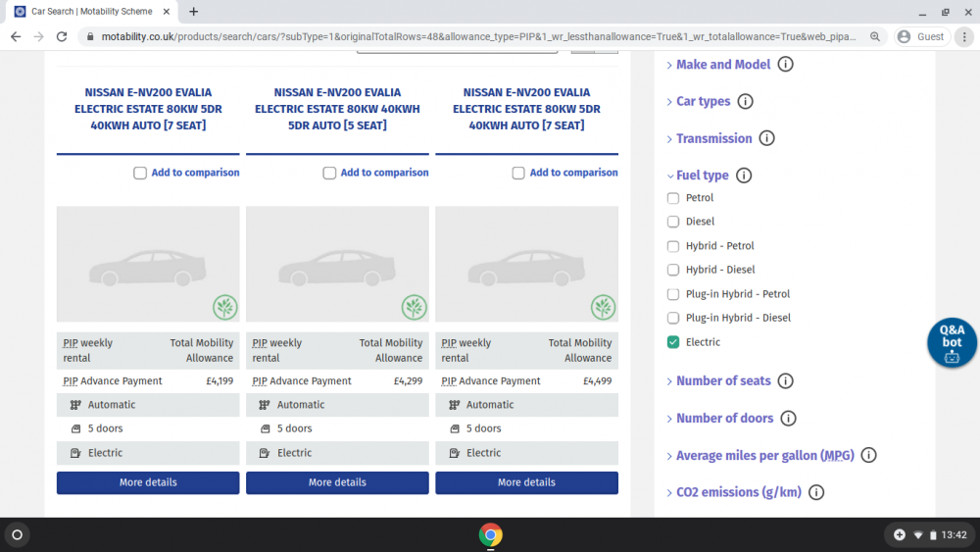Click info icon next to Number of seats
This screenshot has width=980, height=552.
[785, 380]
